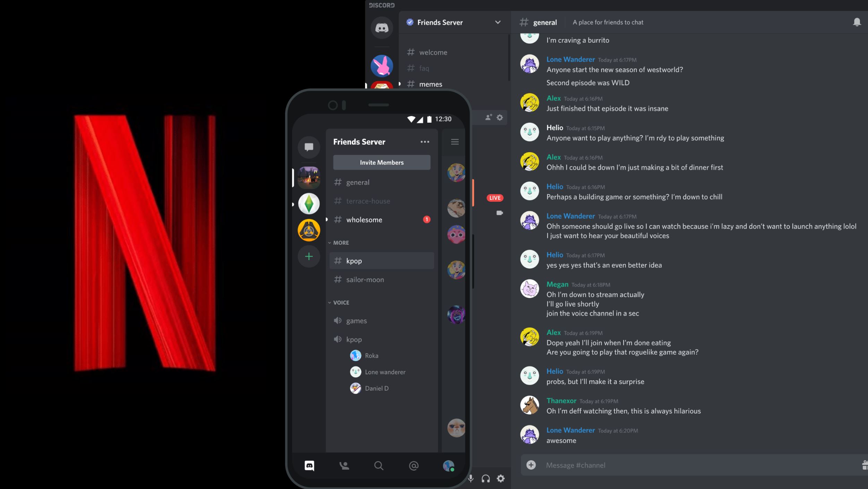Click the server settings gear icon
The image size is (868, 489).
tap(500, 117)
